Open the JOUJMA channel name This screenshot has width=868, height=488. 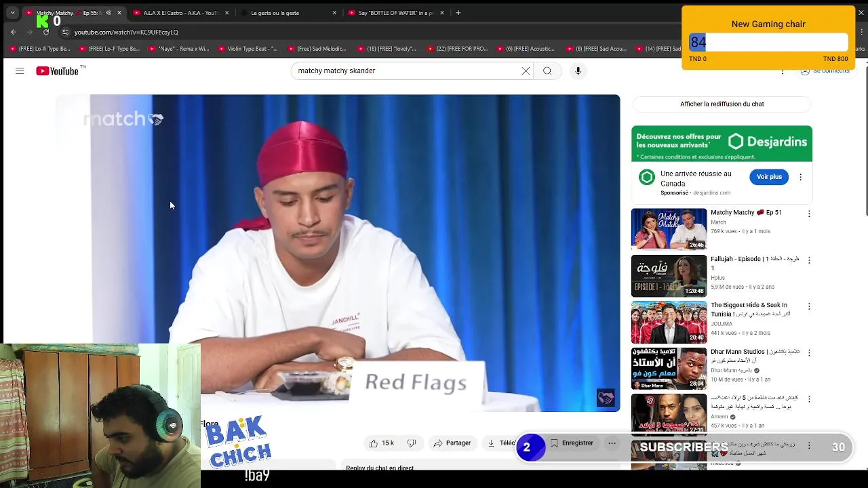click(722, 324)
